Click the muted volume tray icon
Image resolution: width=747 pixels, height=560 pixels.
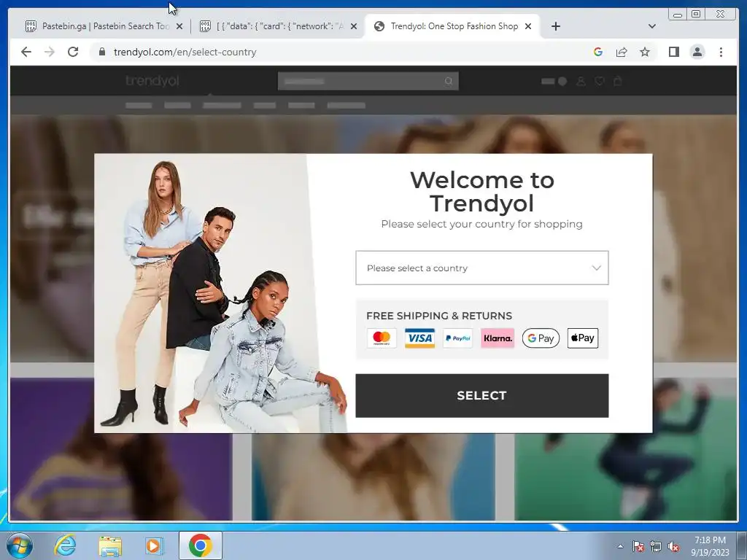click(x=673, y=547)
